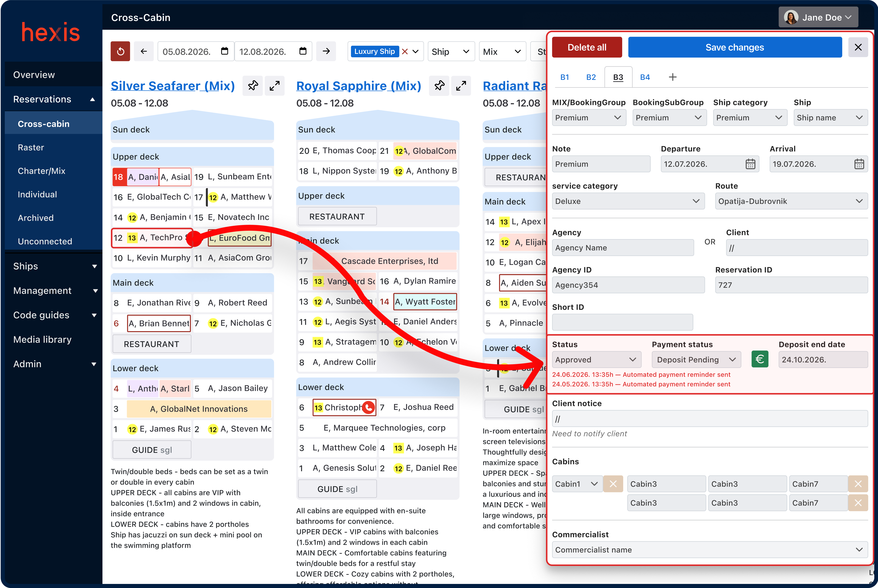
Task: Add a new booking tab
Action: [x=673, y=77]
